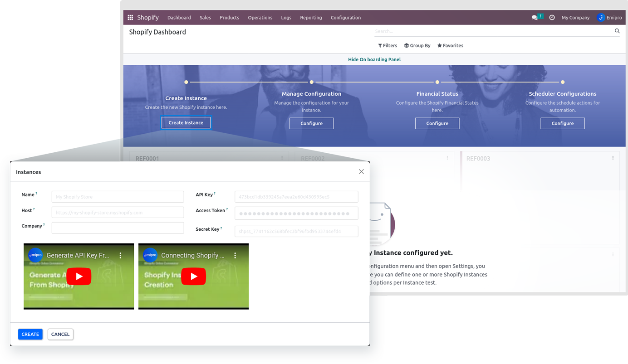Open the Products menu

pos(229,18)
